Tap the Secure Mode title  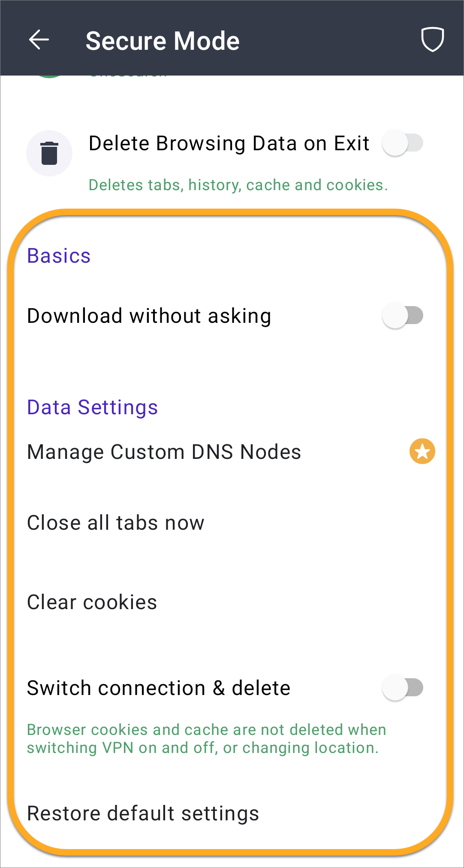point(163,41)
